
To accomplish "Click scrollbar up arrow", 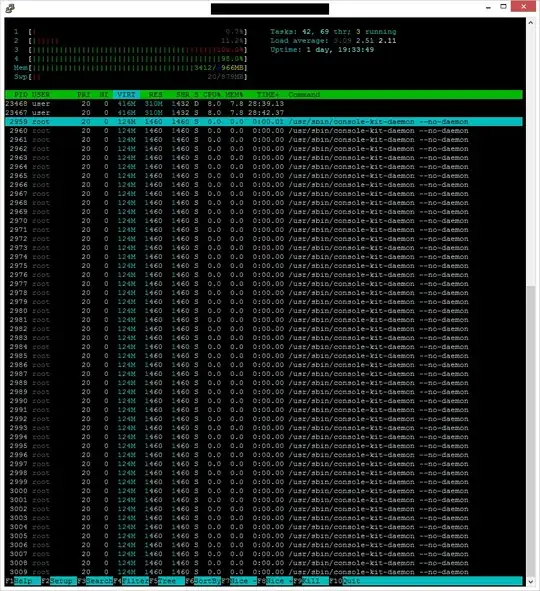I will [531, 23].
